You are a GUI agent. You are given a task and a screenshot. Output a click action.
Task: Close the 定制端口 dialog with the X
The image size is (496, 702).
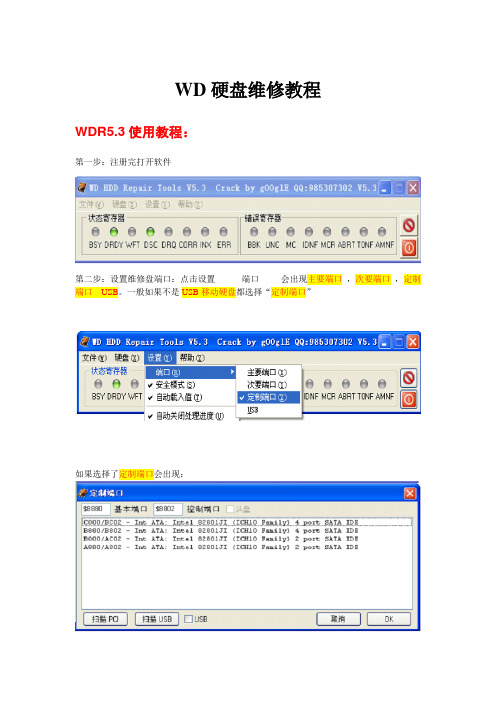coord(410,493)
